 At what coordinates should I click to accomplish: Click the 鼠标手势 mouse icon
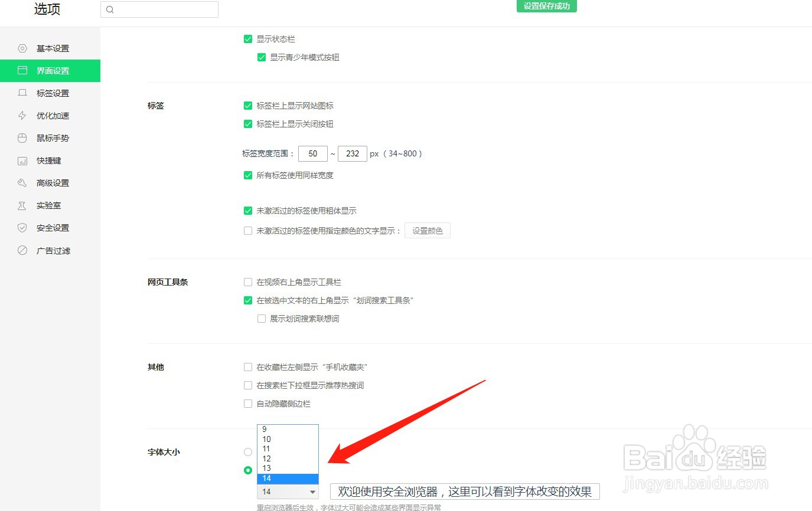tap(22, 137)
